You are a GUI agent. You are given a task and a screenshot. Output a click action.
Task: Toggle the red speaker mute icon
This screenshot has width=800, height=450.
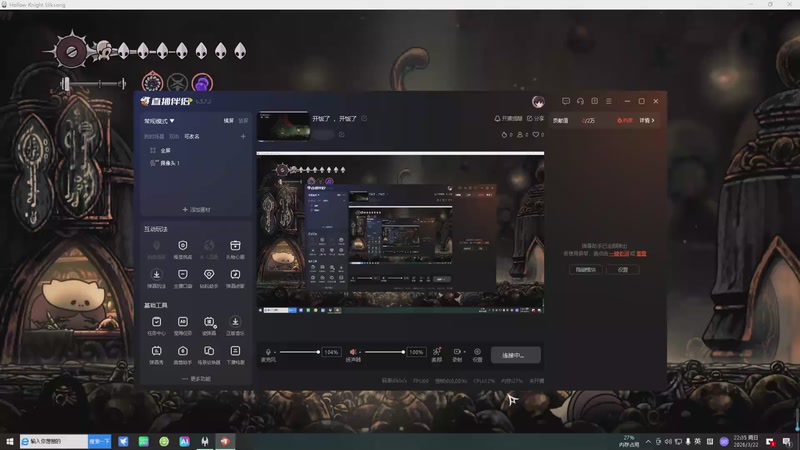click(x=352, y=352)
